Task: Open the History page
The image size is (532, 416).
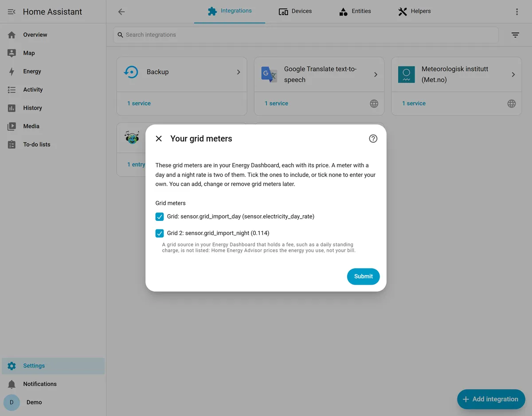Action: coord(53,108)
